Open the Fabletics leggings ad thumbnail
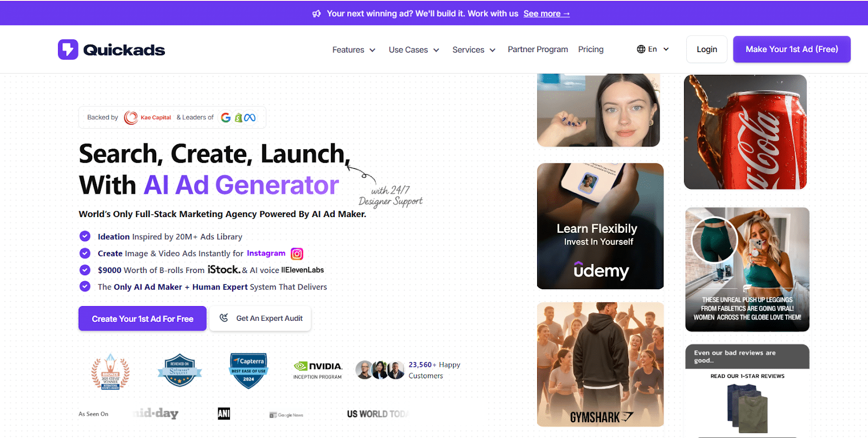Viewport: 868px width, 438px height. 747,269
